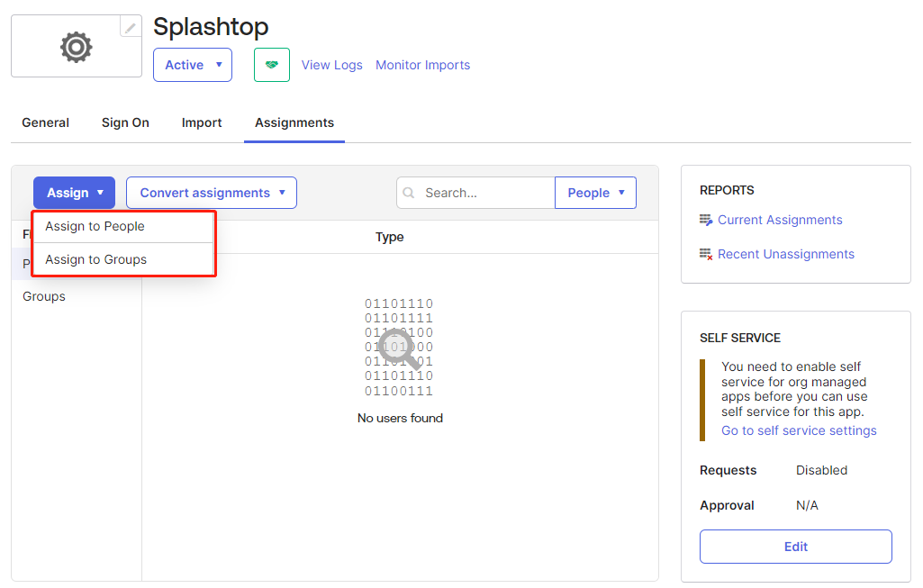Open the Import tab
Image resolution: width=923 pixels, height=588 pixels.
[x=202, y=122]
